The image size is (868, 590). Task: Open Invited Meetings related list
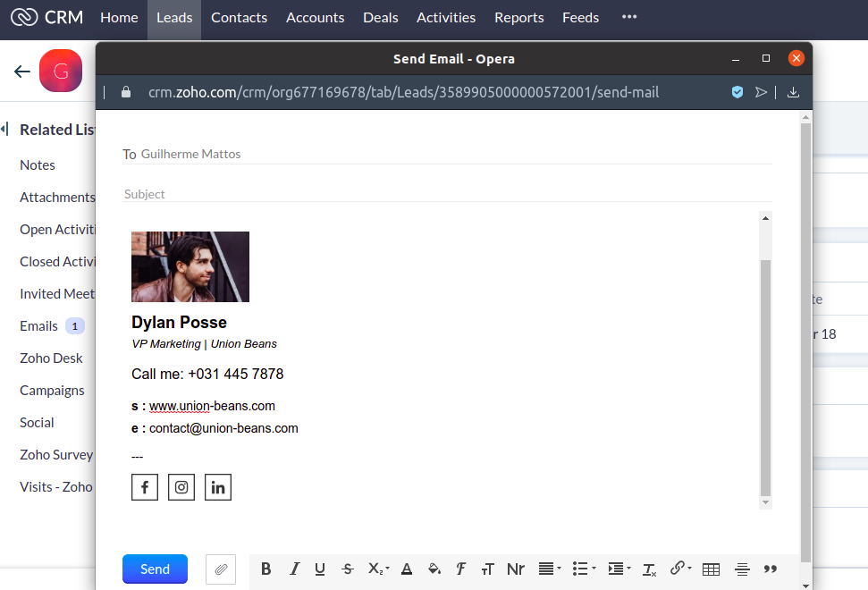coord(57,293)
